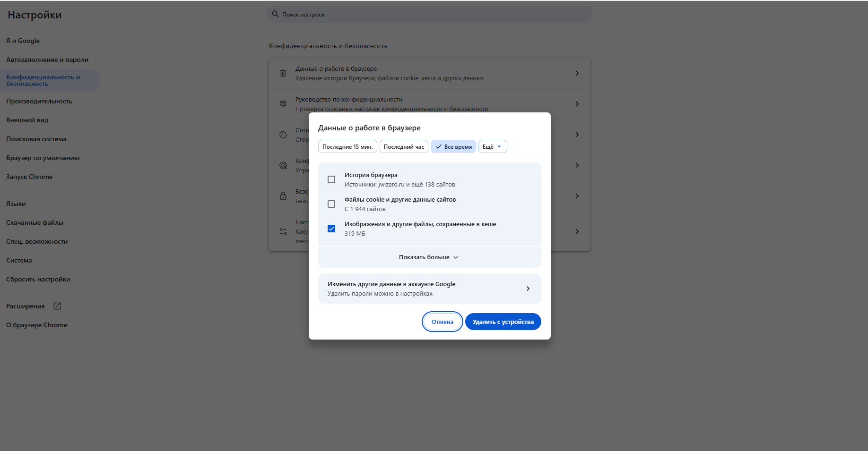This screenshot has height=451, width=868.
Task: Open the Ещё time range dropdown
Action: (493, 146)
